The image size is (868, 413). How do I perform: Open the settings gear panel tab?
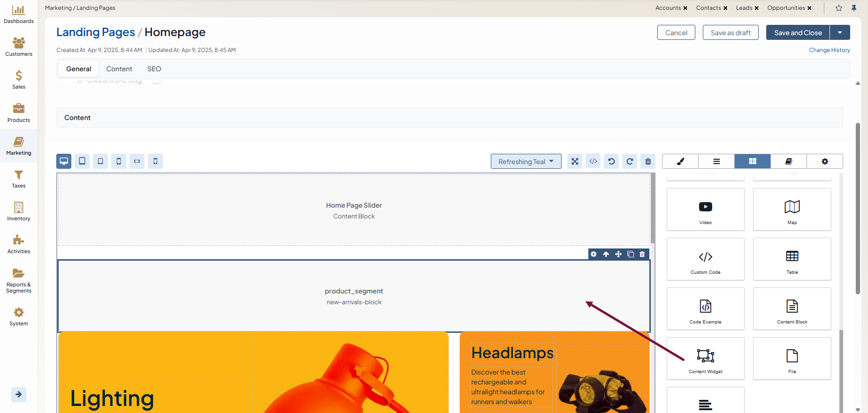[x=825, y=161]
